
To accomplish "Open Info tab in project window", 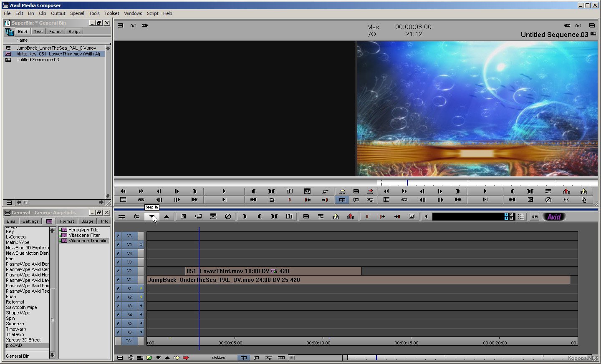I will (x=104, y=221).
